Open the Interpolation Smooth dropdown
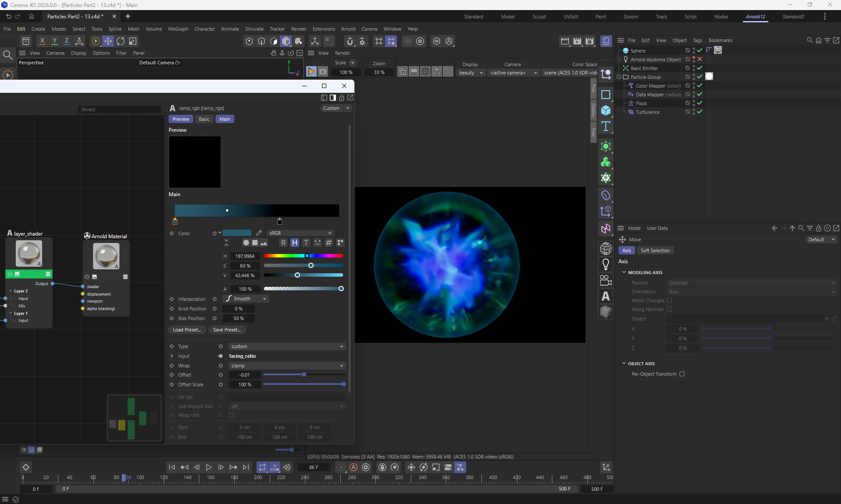Viewport: 841px width, 504px height. pos(246,299)
